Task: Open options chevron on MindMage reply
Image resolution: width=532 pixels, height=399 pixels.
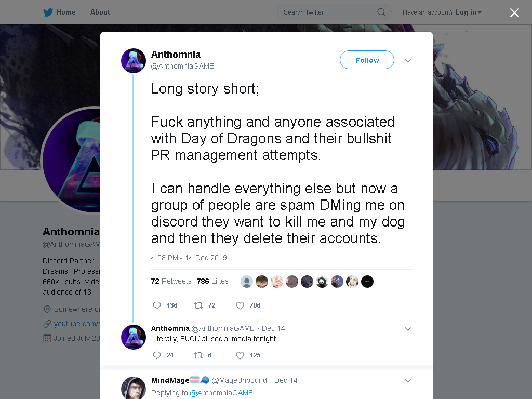Action: [x=408, y=381]
